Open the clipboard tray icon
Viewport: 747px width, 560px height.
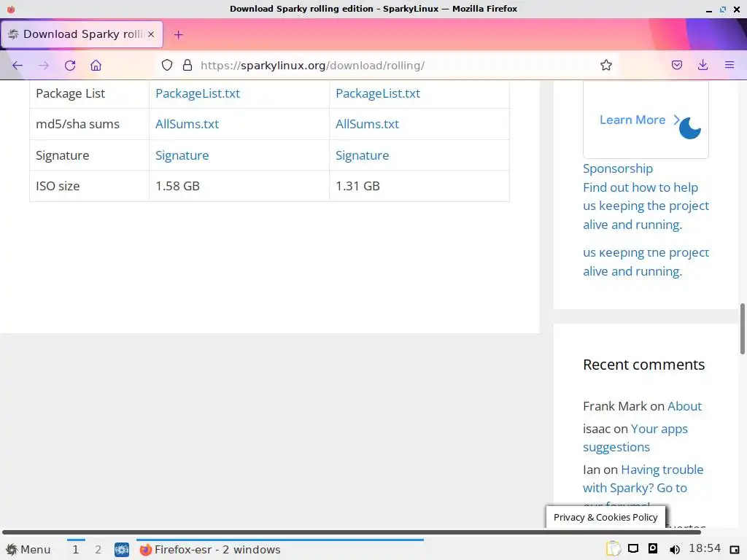pos(613,548)
